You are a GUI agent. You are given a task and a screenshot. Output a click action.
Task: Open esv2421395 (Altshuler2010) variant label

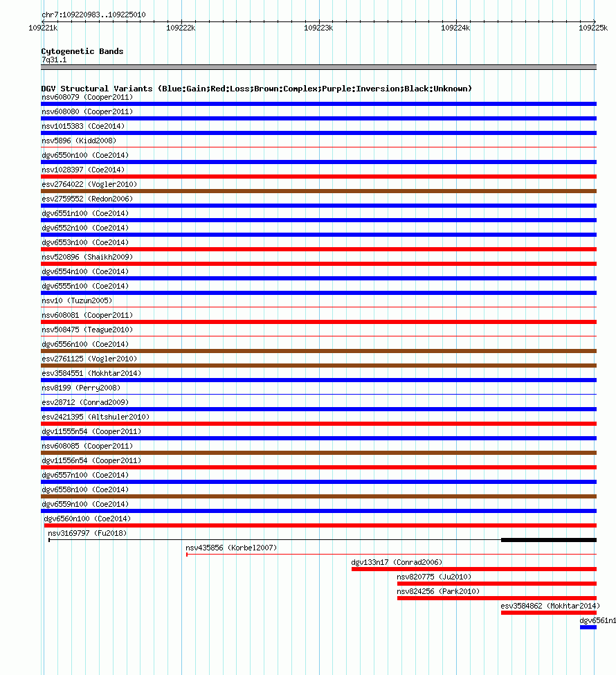[x=96, y=417]
